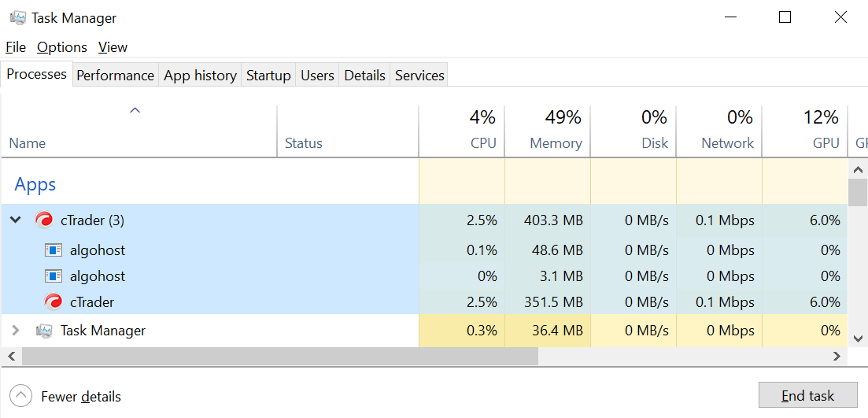
Task: Click the cTrader (3) group icon
Action: [44, 220]
